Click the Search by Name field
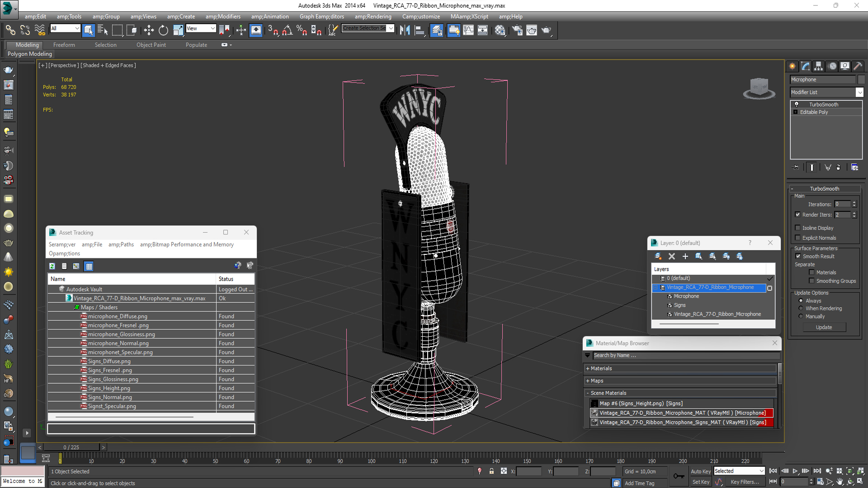 pos(686,356)
